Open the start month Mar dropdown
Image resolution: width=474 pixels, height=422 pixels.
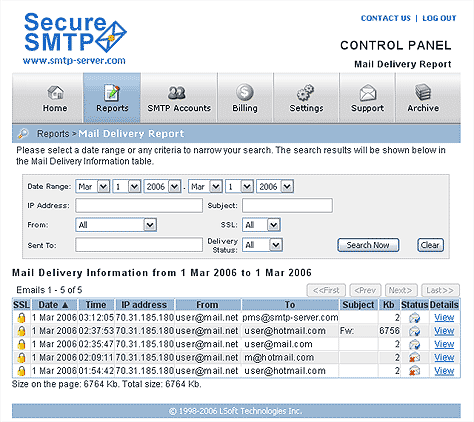(x=93, y=186)
